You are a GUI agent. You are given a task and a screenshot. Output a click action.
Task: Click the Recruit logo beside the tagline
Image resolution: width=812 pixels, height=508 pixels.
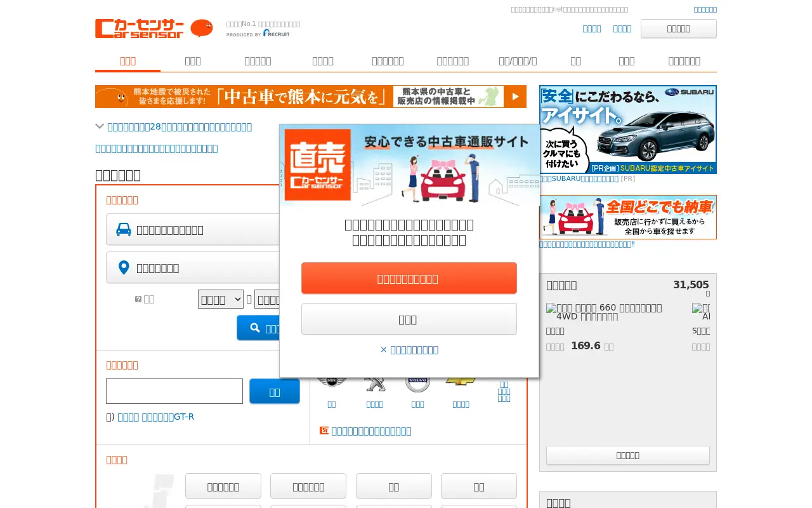point(277,33)
